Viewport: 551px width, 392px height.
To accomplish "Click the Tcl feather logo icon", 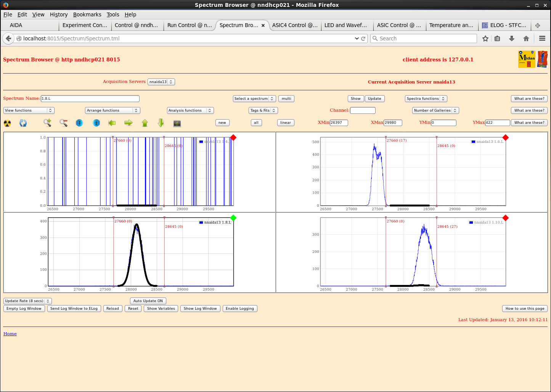I will (542, 59).
